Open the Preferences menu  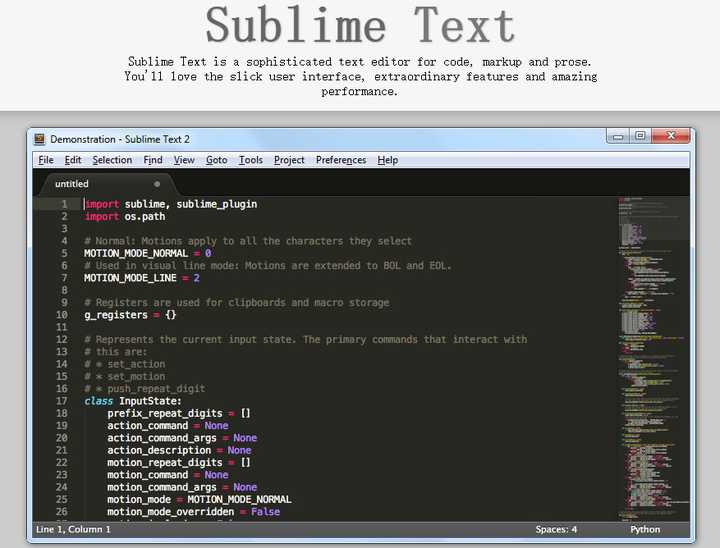pyautogui.click(x=341, y=160)
